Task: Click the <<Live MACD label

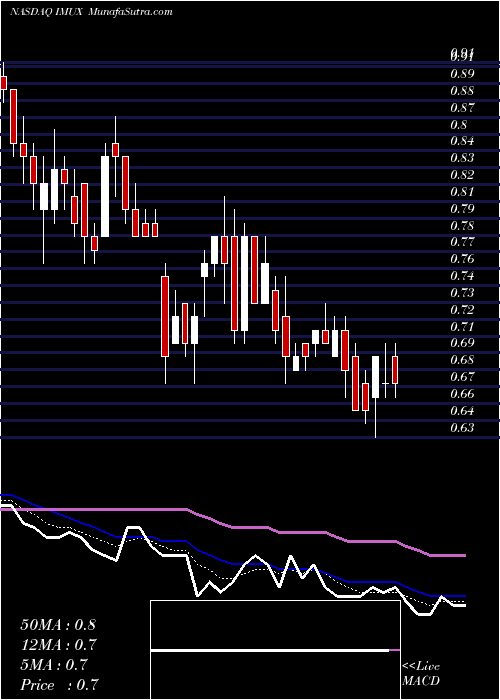Action: tap(421, 674)
